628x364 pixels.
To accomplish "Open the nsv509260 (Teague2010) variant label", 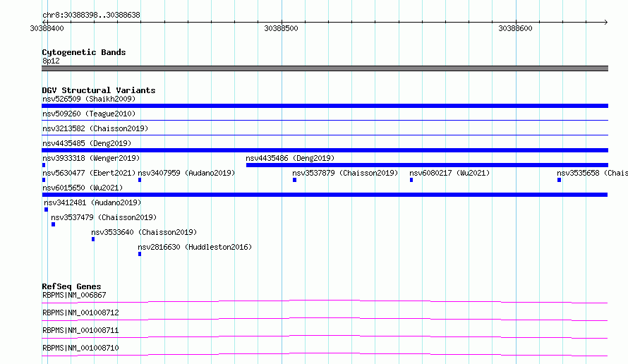I will pos(89,114).
